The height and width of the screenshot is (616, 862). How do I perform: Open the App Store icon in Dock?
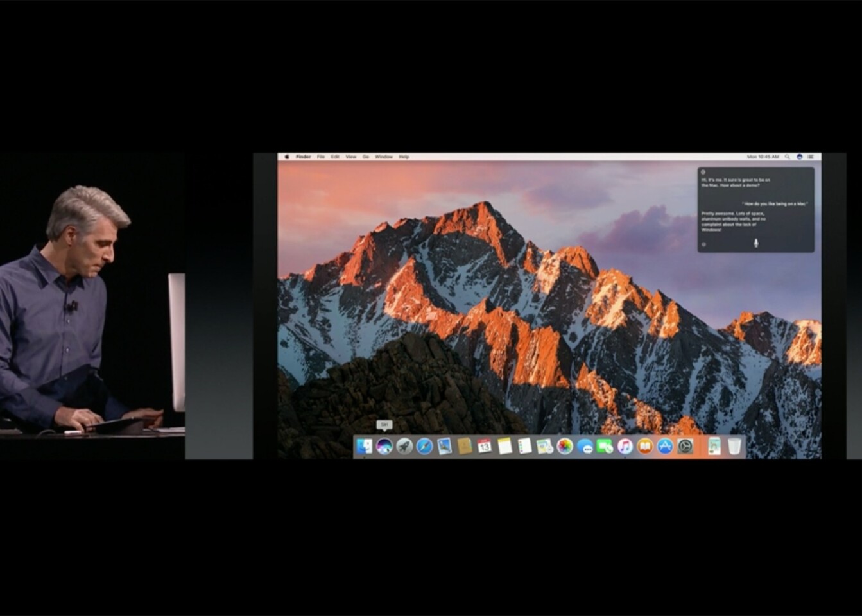pos(665,446)
